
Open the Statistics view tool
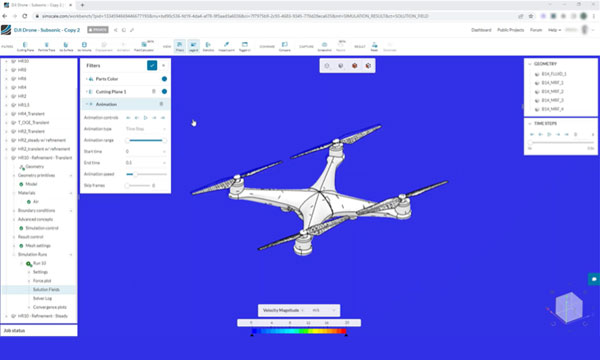[208, 47]
